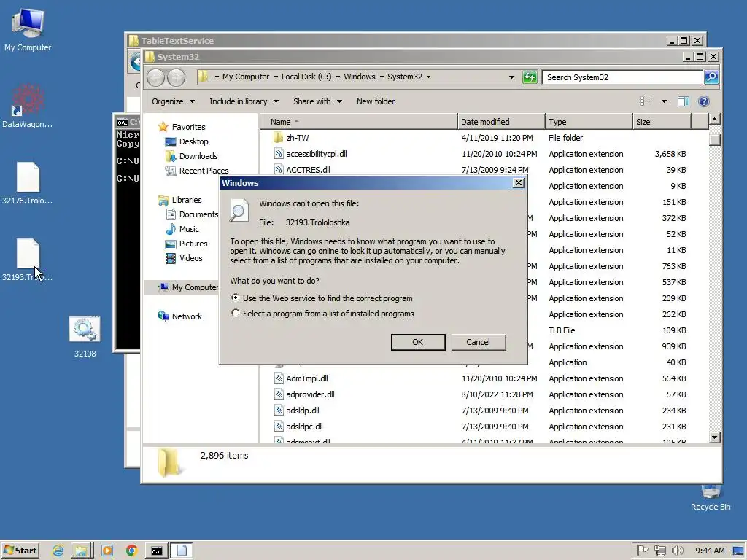This screenshot has height=560, width=747.
Task: Select the zh-TW folder icon
Action: (279, 138)
